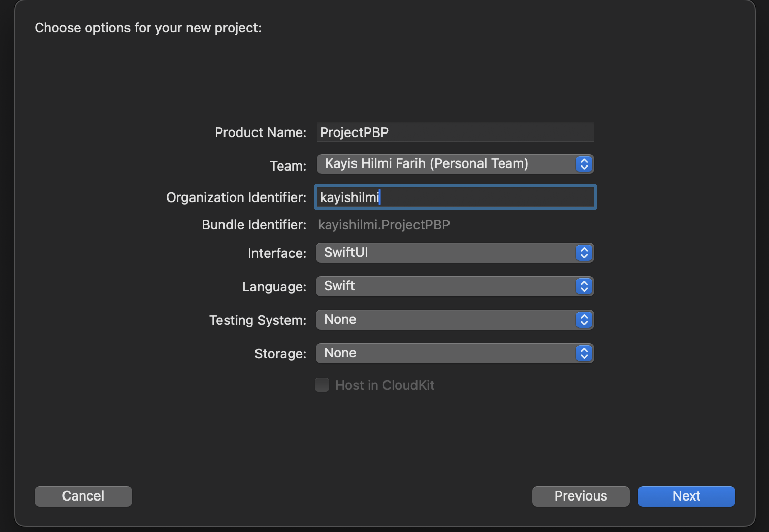
Task: Click the Organization Identifier label
Action: pos(236,197)
